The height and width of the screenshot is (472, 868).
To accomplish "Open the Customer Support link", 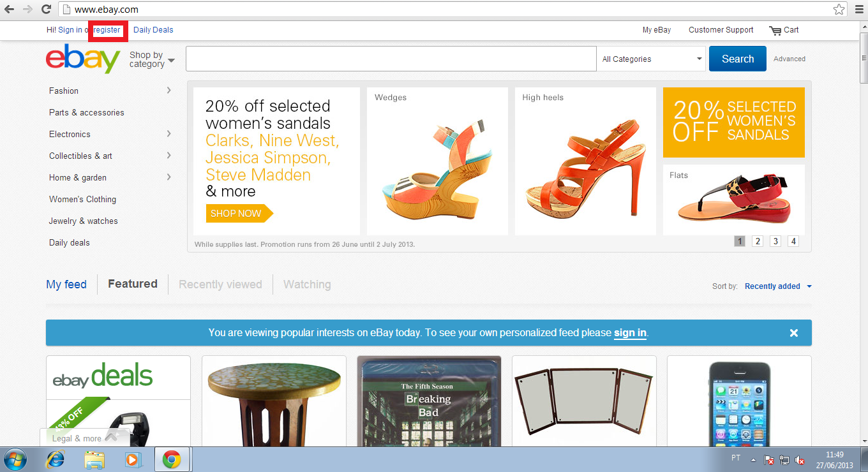I will pyautogui.click(x=721, y=30).
